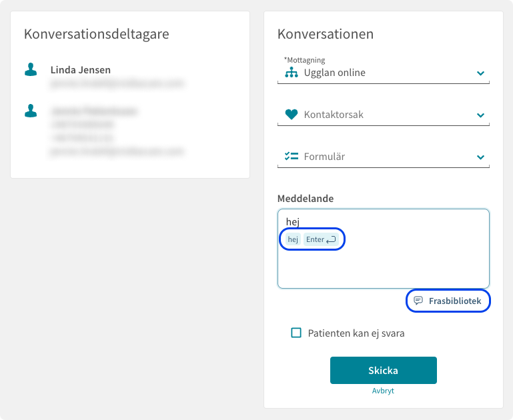This screenshot has height=420, width=513.
Task: Click the speech bubble icon in Frasbibliotek
Action: point(418,301)
